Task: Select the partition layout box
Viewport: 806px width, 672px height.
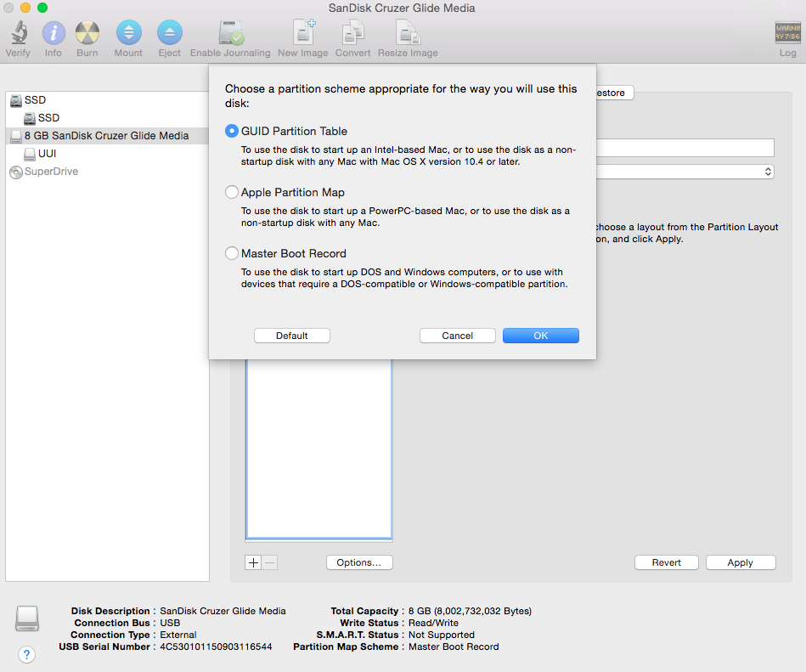Action: (319, 449)
